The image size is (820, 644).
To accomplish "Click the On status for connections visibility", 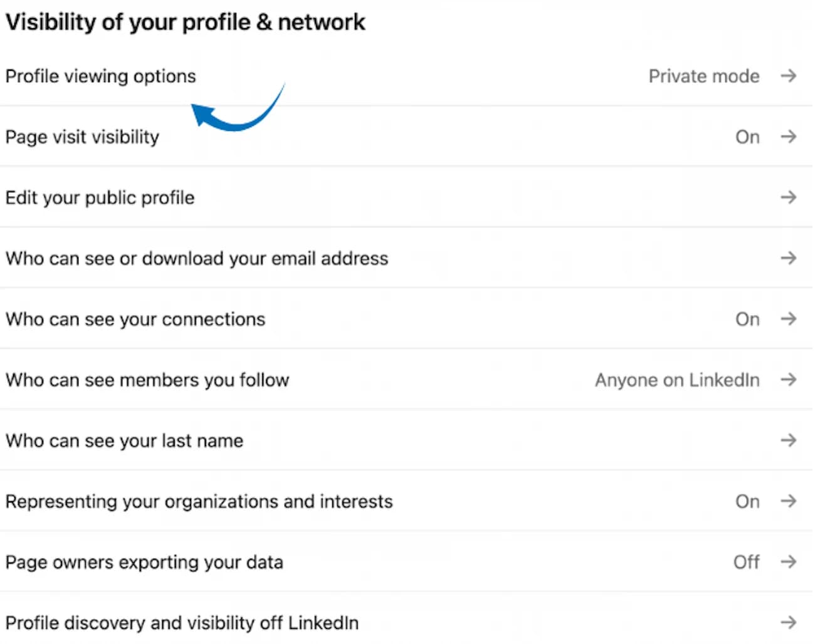I will point(747,319).
